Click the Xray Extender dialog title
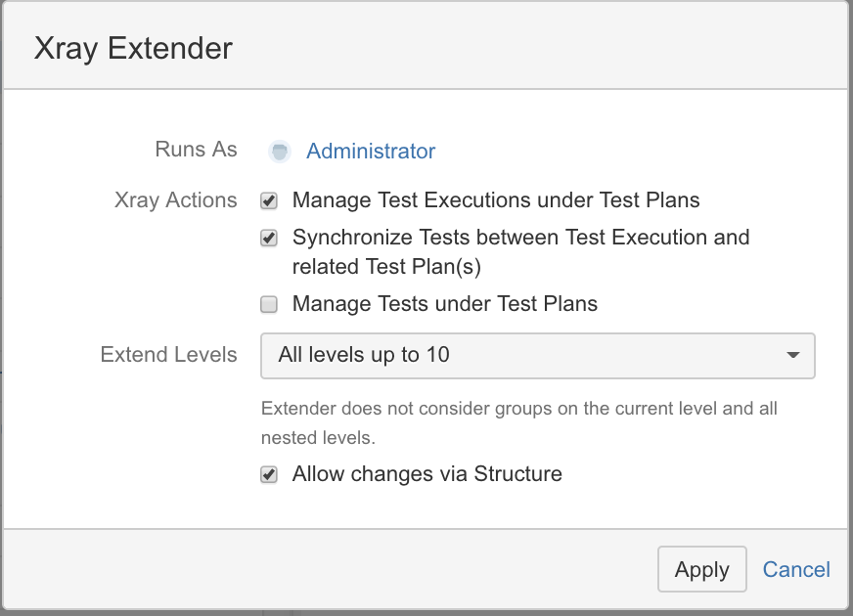Image resolution: width=853 pixels, height=616 pixels. point(133,48)
